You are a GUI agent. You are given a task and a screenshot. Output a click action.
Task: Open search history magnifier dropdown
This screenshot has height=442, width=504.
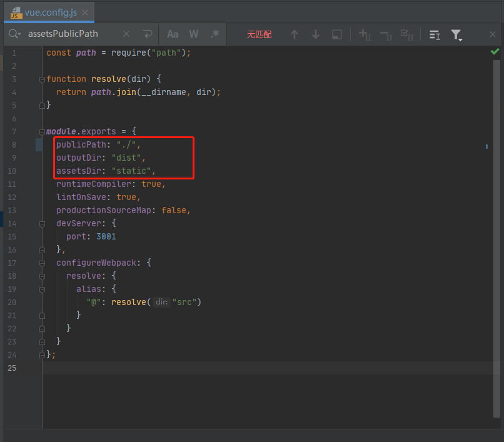(14, 34)
